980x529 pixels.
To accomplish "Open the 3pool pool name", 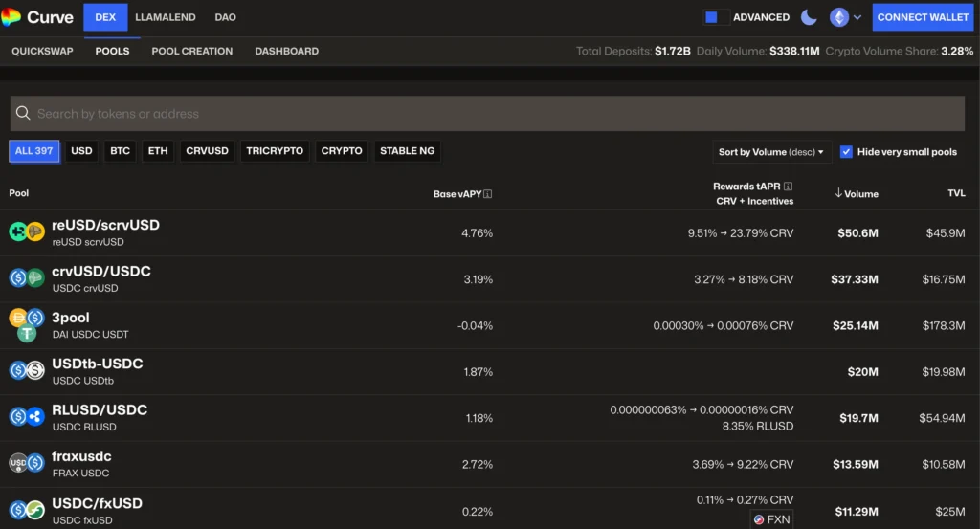I will coord(71,318).
